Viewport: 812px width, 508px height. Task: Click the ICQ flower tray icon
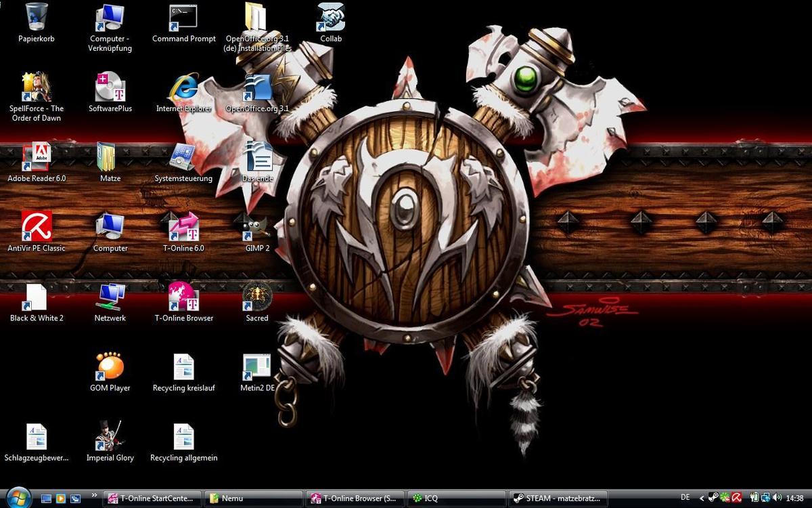point(725,499)
